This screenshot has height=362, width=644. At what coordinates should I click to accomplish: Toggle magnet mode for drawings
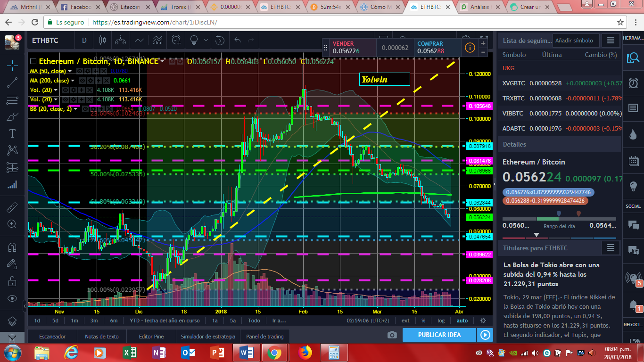pyautogui.click(x=12, y=247)
